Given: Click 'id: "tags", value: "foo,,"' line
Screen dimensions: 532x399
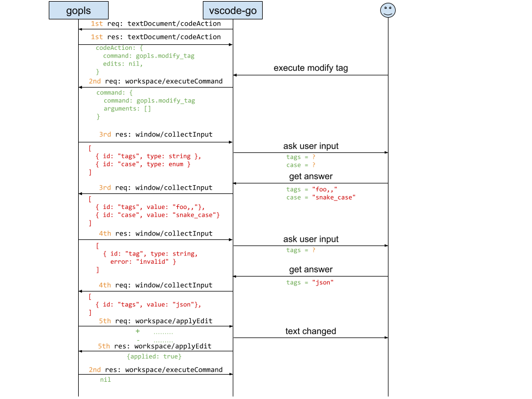Looking at the screenshot, I should pyautogui.click(x=150, y=207).
